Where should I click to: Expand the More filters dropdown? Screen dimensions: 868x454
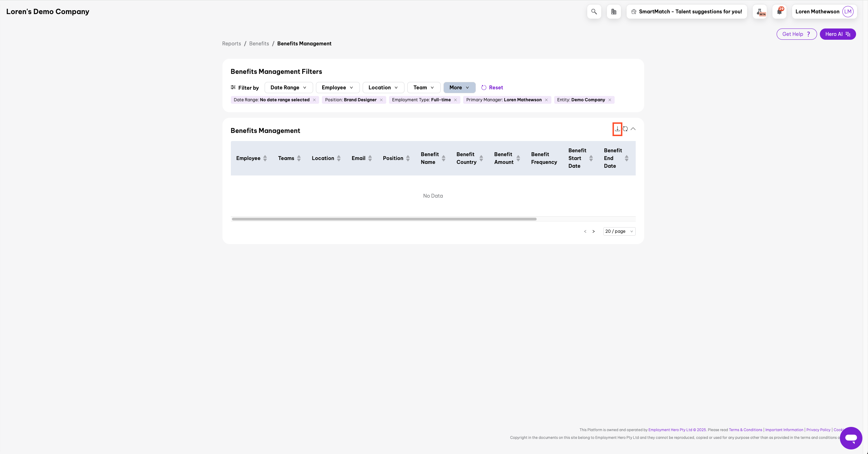pyautogui.click(x=459, y=88)
